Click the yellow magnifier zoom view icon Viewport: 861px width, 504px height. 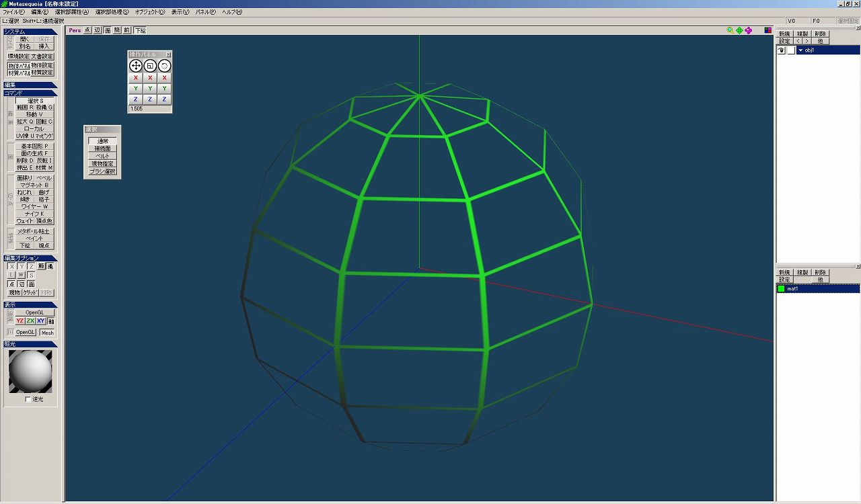731,30
